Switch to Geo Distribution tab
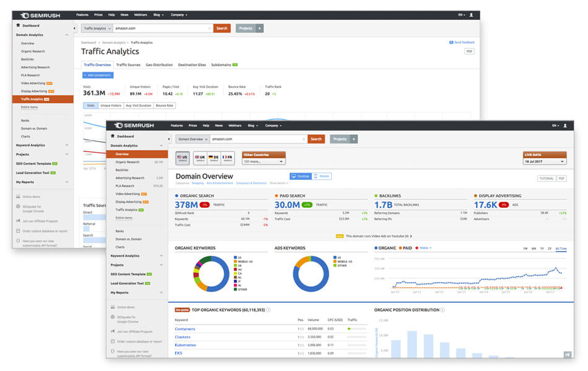Screen dimensions: 588x371 click(159, 65)
